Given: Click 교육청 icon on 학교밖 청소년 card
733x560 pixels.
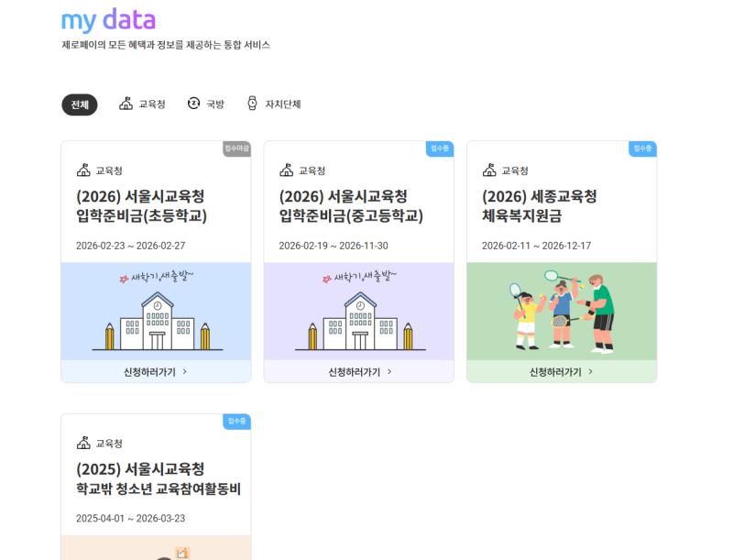Looking at the screenshot, I should (83, 443).
